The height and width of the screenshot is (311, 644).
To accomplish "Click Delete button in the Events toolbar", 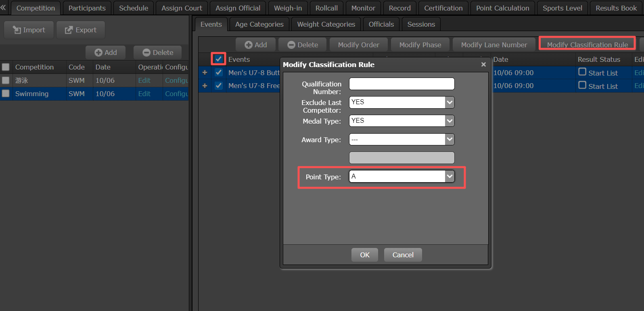I will click(303, 45).
